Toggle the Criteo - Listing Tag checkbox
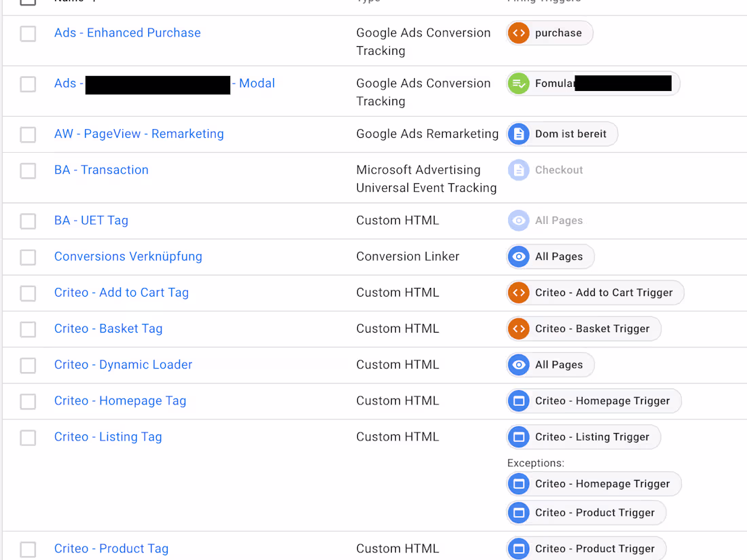 pyautogui.click(x=28, y=438)
